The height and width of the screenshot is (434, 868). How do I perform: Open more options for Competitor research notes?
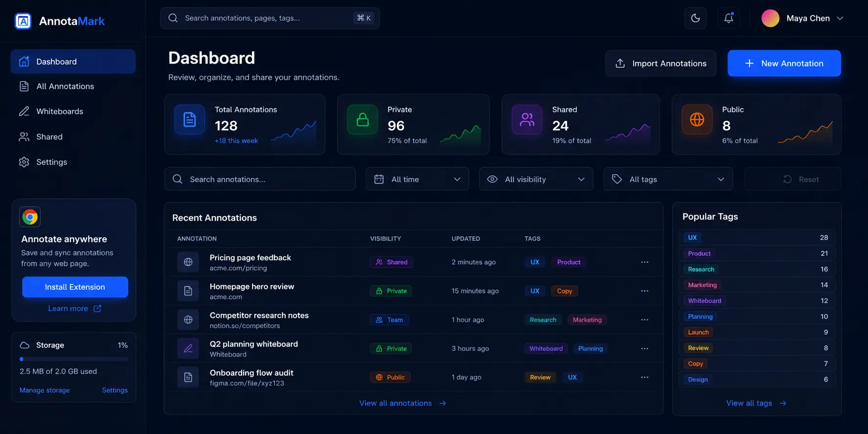click(x=644, y=320)
